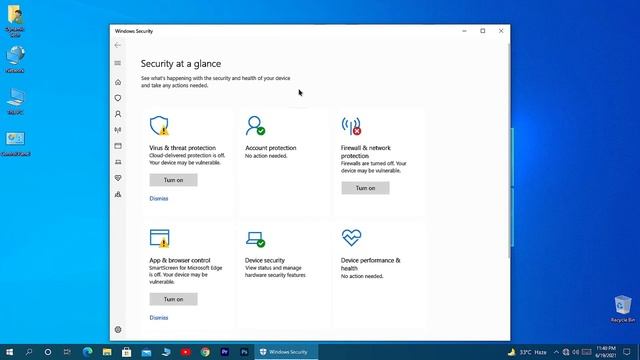Click the Account protection tile icon
The width and height of the screenshot is (640, 360).
pyautogui.click(x=256, y=125)
